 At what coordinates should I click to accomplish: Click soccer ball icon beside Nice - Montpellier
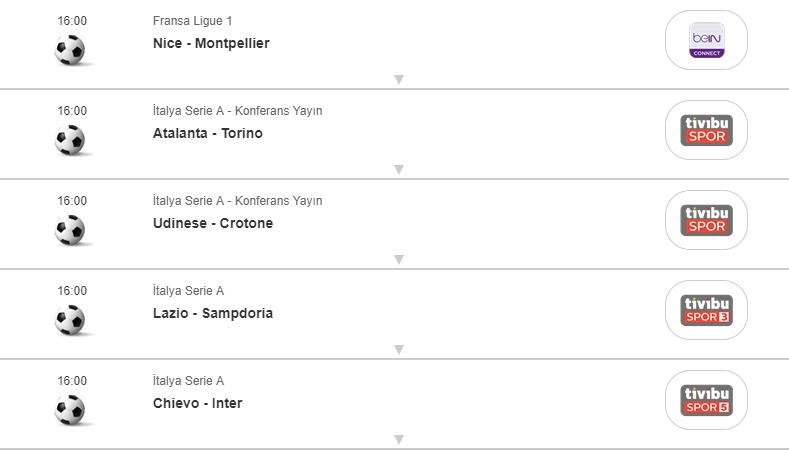click(70, 50)
